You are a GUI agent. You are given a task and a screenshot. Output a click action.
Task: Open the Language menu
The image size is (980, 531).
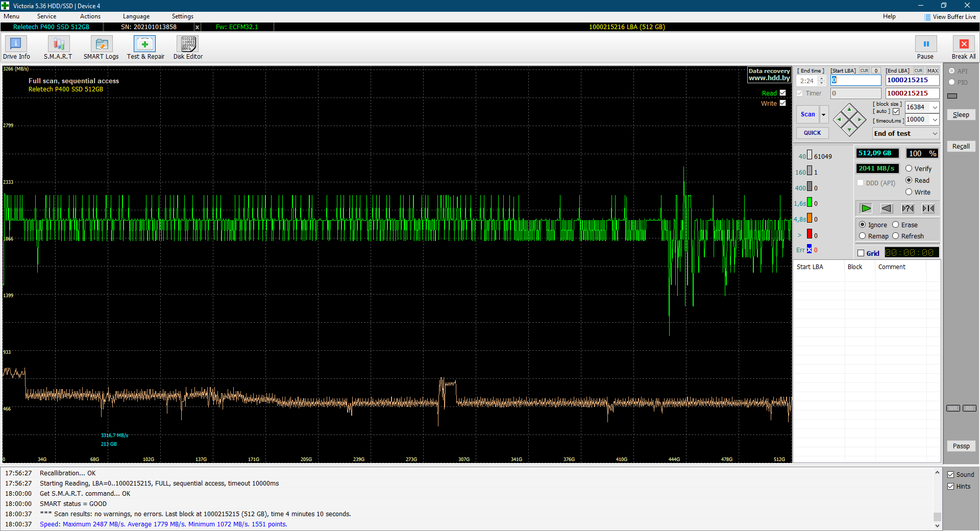[136, 16]
